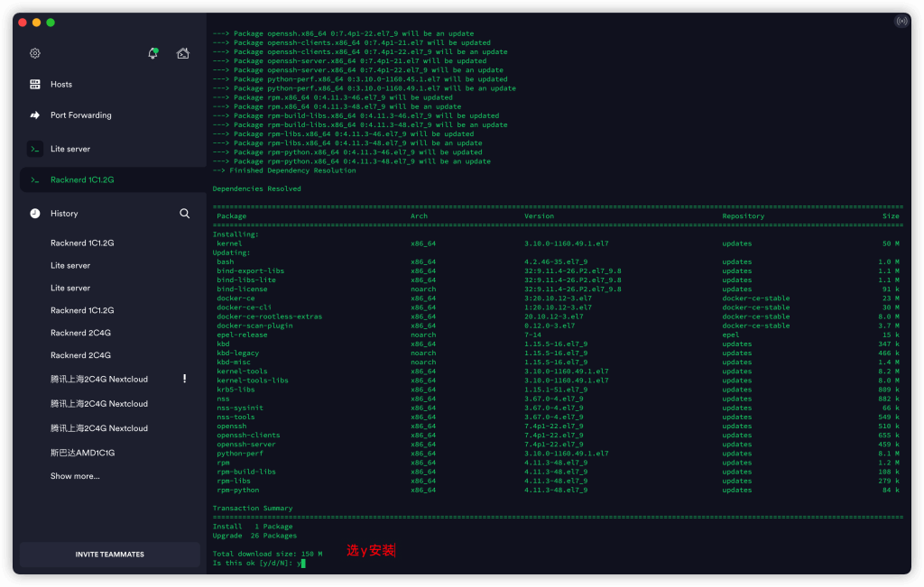Image resolution: width=924 pixels, height=587 pixels.
Task: Open the last 腾讯上海2C4G Nextcloud history entry
Action: [x=99, y=428]
